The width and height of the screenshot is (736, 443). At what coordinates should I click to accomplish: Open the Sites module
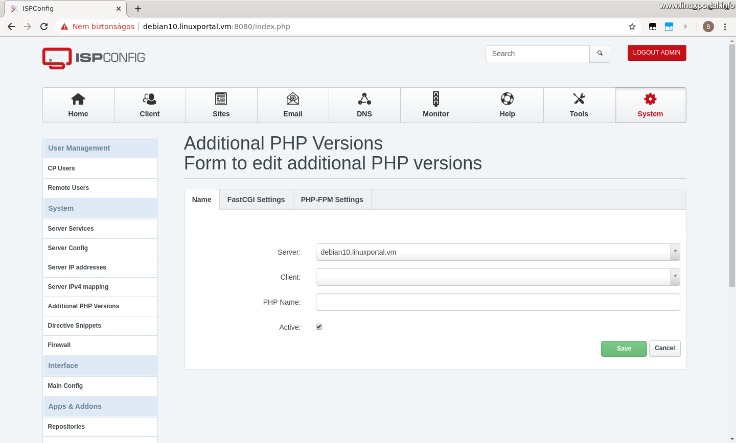tap(221, 105)
